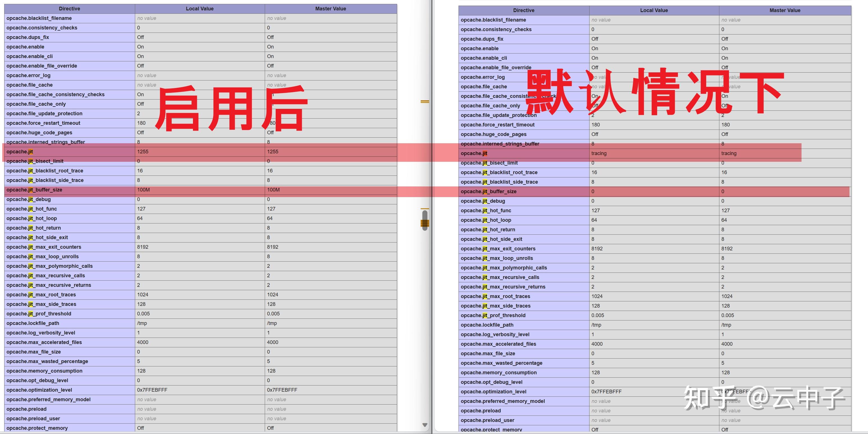This screenshot has height=434, width=868.
Task: Select the opcache.jit directive cell
Action: 20,152
